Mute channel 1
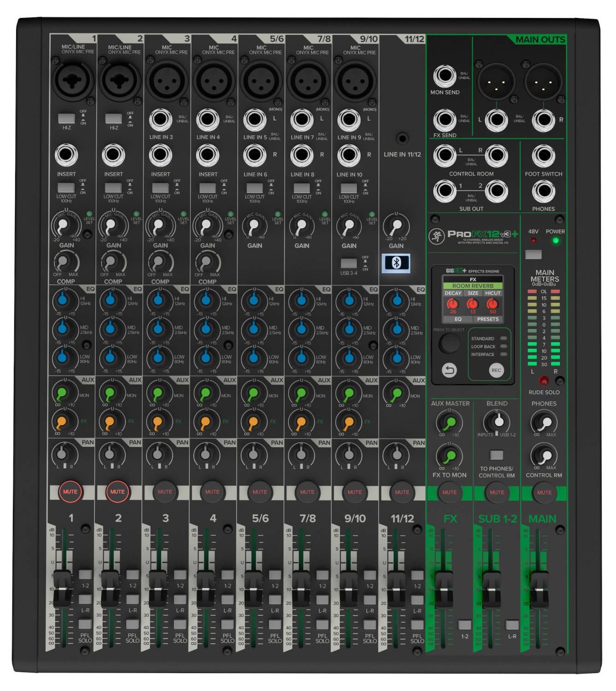The height and width of the screenshot is (691, 616). pos(70,492)
